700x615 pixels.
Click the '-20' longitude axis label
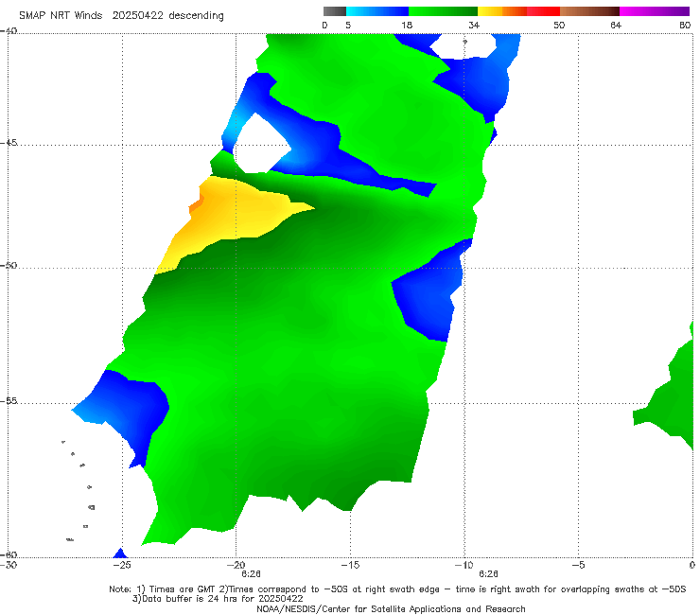click(x=236, y=565)
